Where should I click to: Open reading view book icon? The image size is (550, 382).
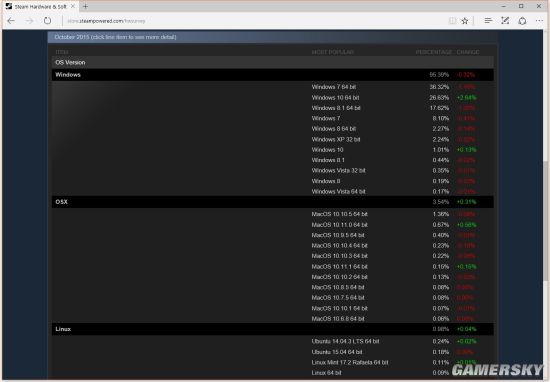[452, 21]
